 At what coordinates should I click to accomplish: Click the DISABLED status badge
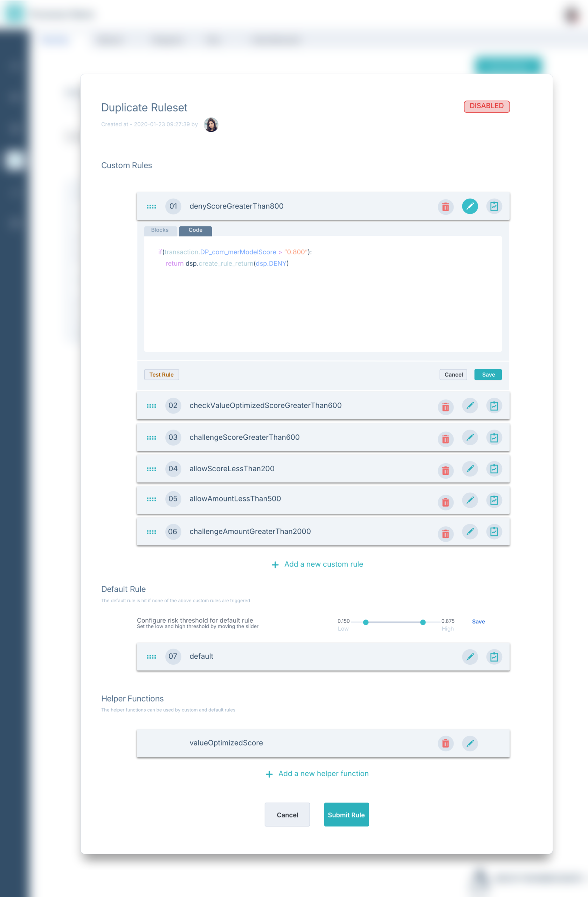click(x=486, y=106)
